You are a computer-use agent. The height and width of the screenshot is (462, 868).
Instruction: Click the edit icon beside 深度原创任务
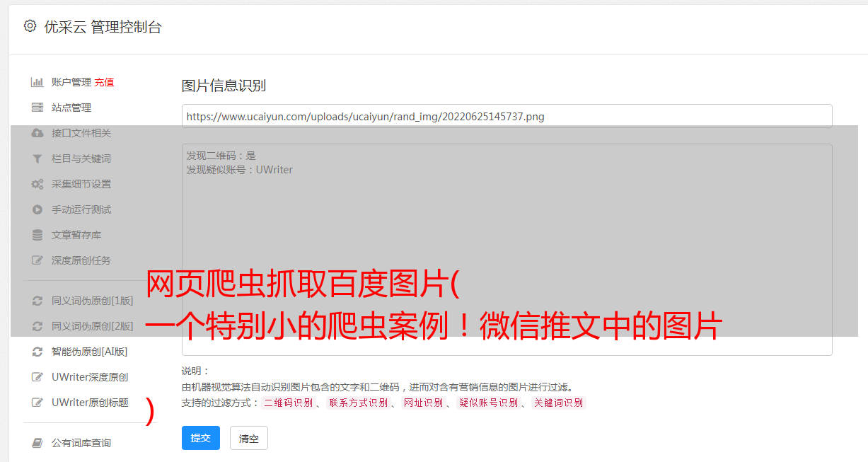[37, 260]
